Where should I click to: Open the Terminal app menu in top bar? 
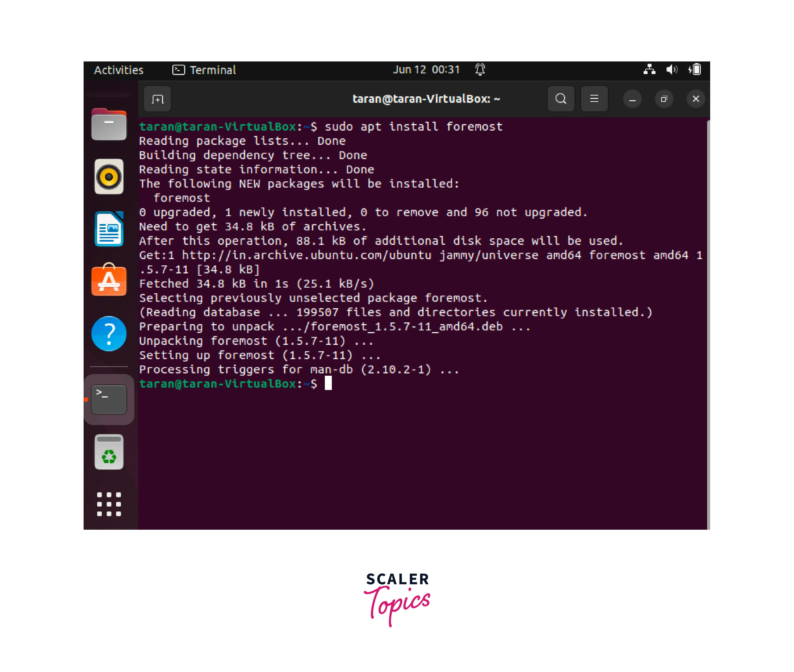(205, 70)
